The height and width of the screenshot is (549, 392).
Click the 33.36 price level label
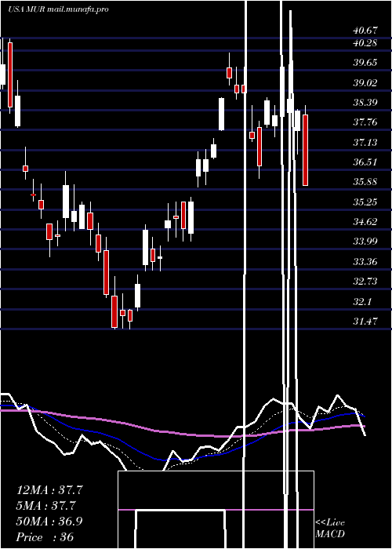365,261
